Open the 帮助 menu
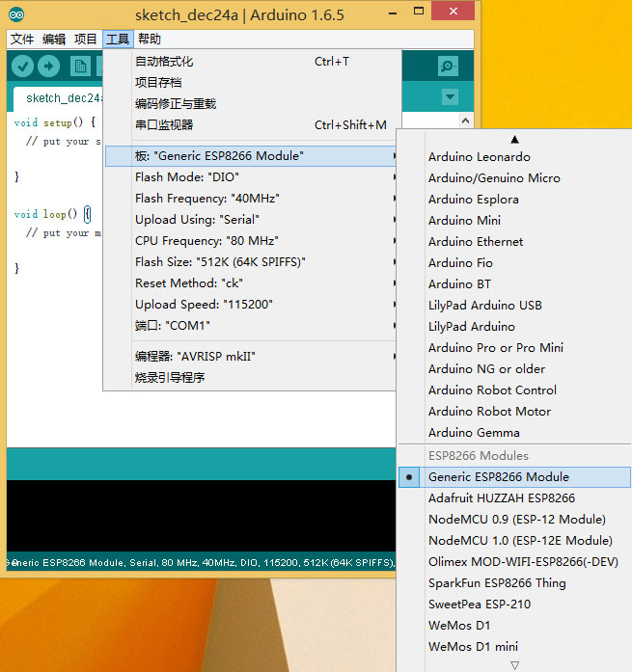This screenshot has height=672, width=632. coord(150,39)
